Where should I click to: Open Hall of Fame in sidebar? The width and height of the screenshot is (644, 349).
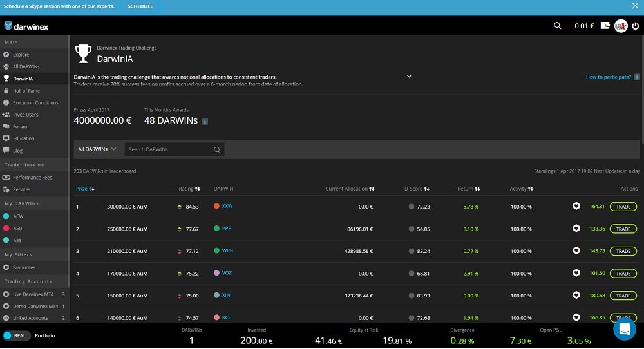pyautogui.click(x=26, y=91)
